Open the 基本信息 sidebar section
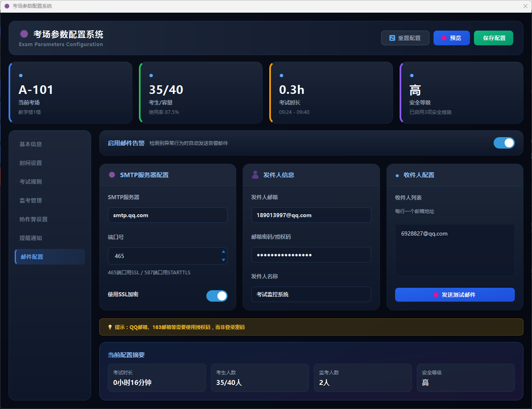This screenshot has width=532, height=409. (31, 144)
